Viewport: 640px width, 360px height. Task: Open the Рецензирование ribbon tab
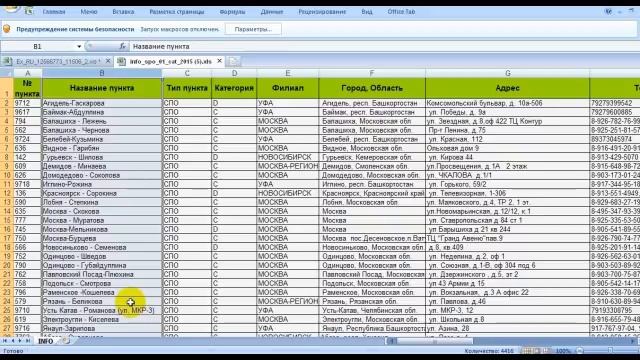point(322,12)
